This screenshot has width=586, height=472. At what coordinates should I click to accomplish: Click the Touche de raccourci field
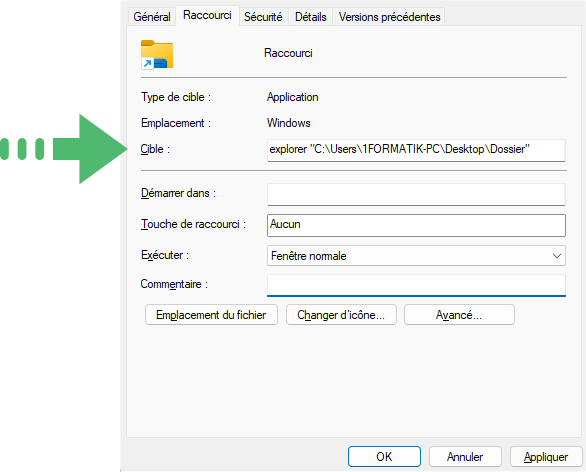pyautogui.click(x=416, y=225)
